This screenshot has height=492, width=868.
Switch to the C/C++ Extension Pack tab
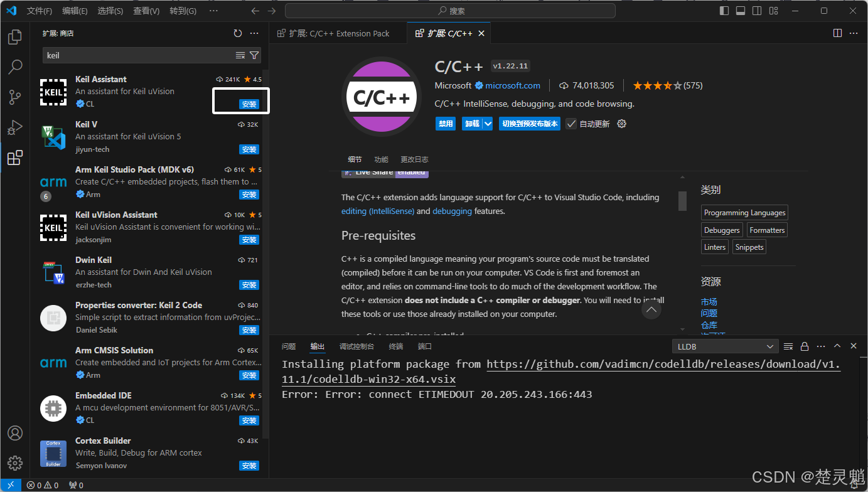(x=339, y=33)
